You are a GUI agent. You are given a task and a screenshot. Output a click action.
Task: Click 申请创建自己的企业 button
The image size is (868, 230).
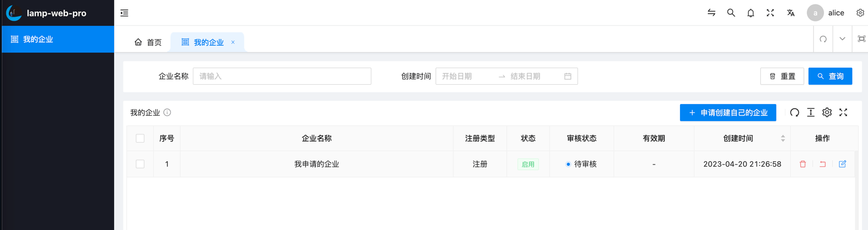click(x=728, y=113)
